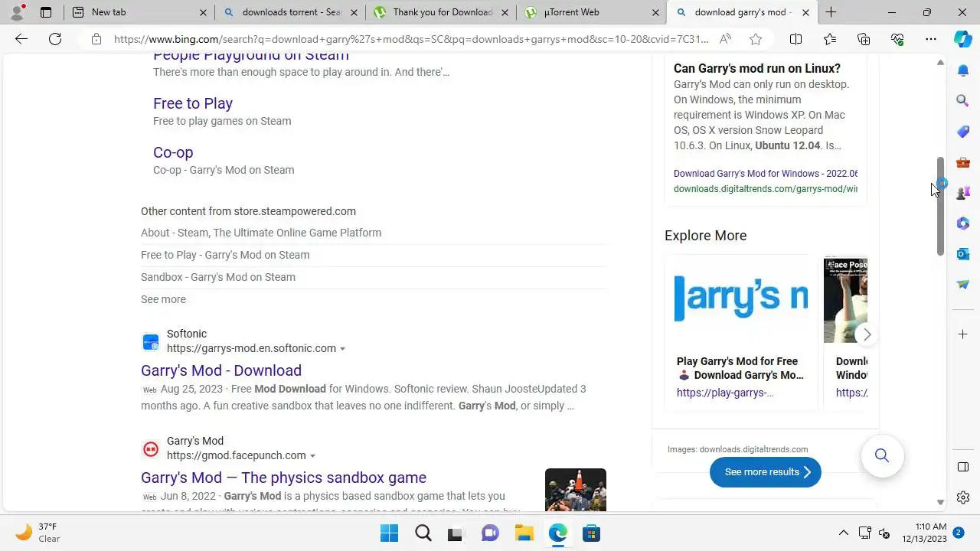Click the visual search magnifier button
980x551 pixels.
pos(882,456)
